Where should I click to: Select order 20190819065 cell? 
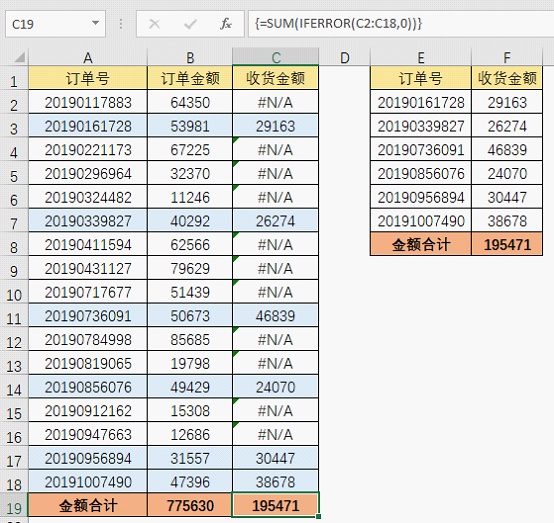88,363
